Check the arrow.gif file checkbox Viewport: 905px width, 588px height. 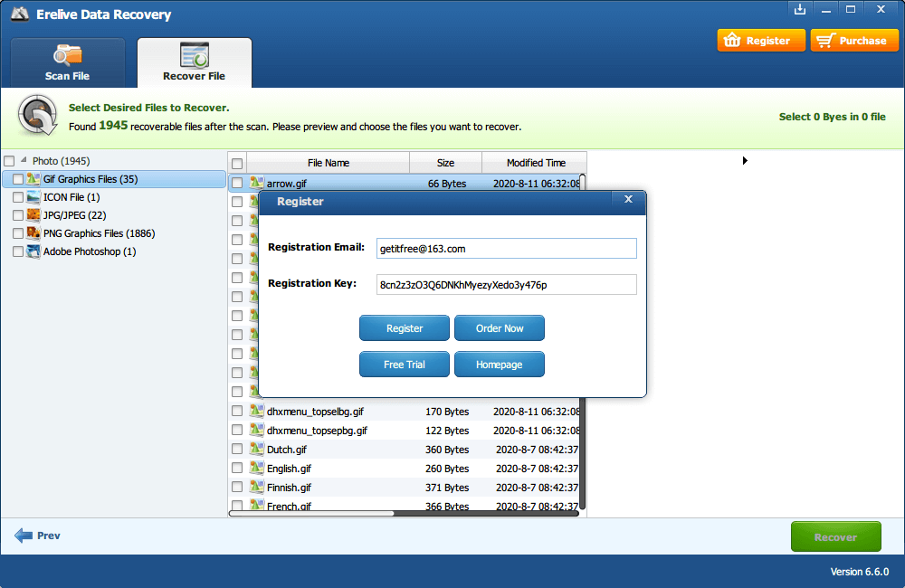[237, 183]
